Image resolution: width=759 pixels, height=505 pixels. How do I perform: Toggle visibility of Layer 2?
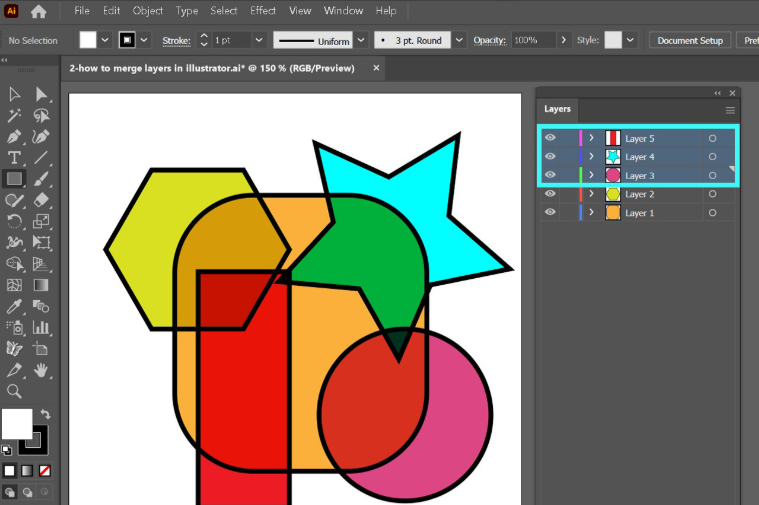550,194
